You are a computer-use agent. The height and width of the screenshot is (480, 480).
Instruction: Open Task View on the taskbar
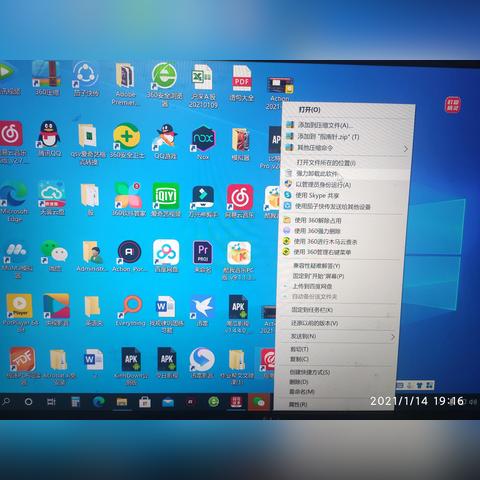(51, 402)
